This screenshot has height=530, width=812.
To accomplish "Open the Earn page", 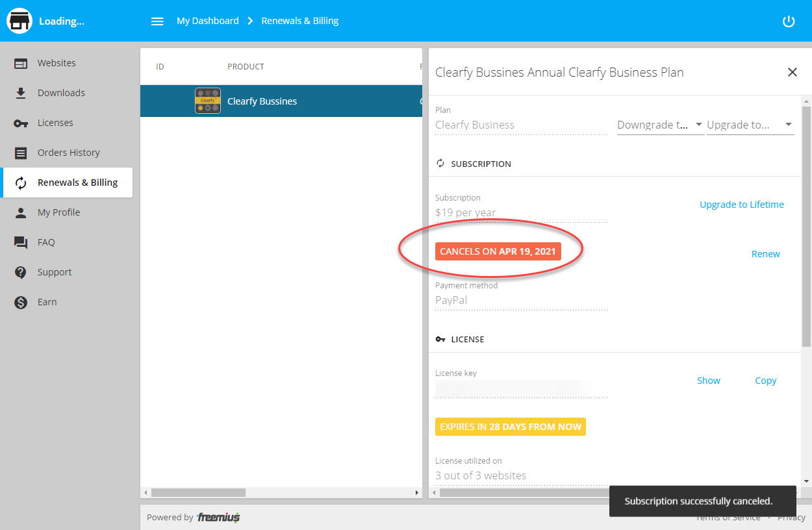I will pos(68,302).
